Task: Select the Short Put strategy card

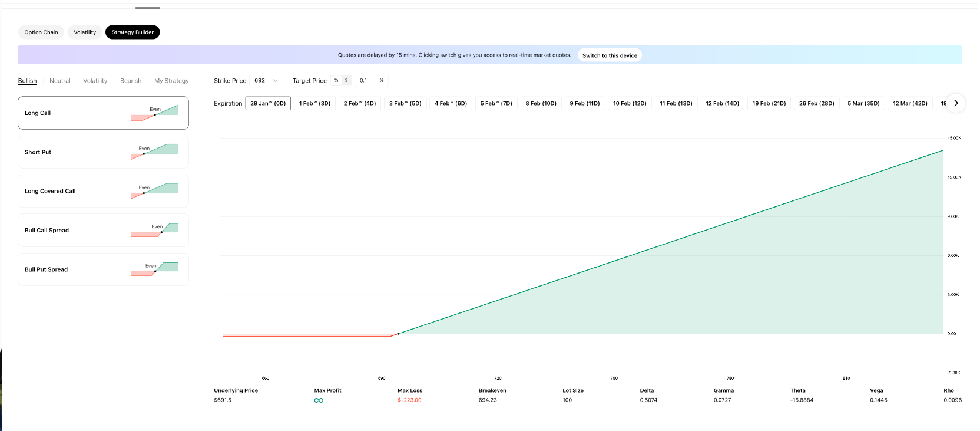Action: (x=103, y=152)
